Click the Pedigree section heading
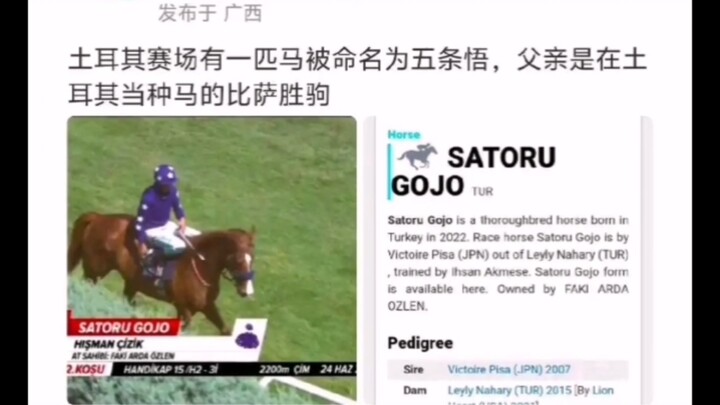This screenshot has height=405, width=720. tap(420, 343)
